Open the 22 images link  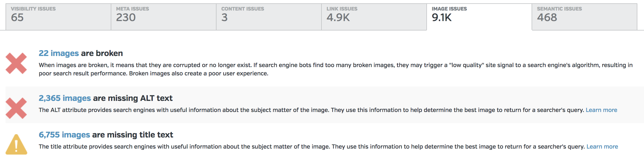coord(59,53)
